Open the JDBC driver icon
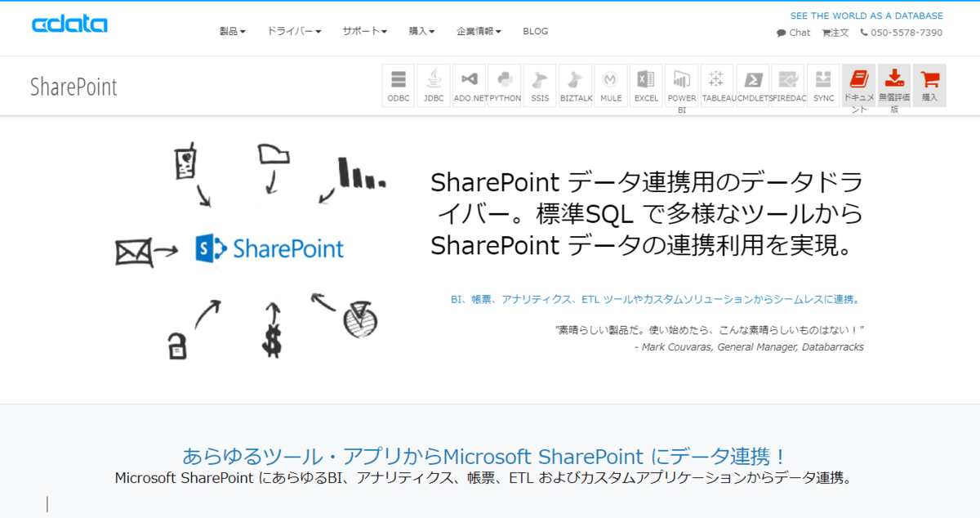980x518 pixels. (434, 85)
